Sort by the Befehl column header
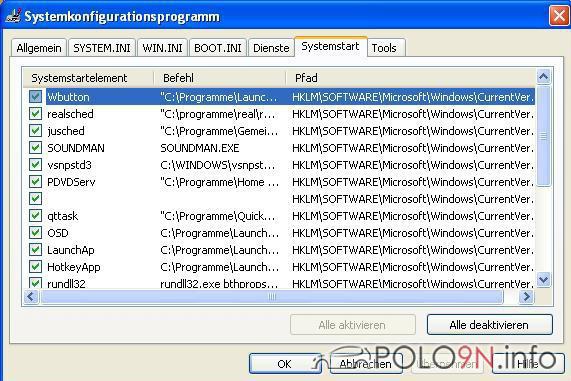The height and width of the screenshot is (381, 571). (220, 78)
